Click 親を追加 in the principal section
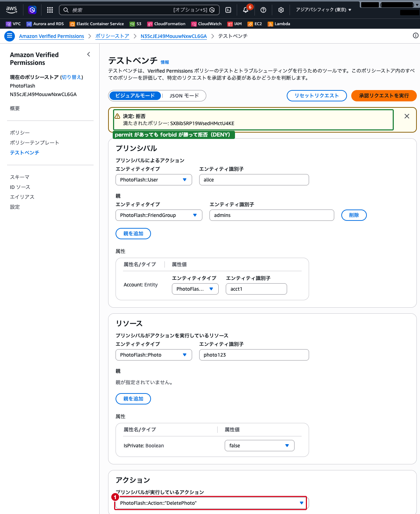420x514 pixels. [133, 234]
